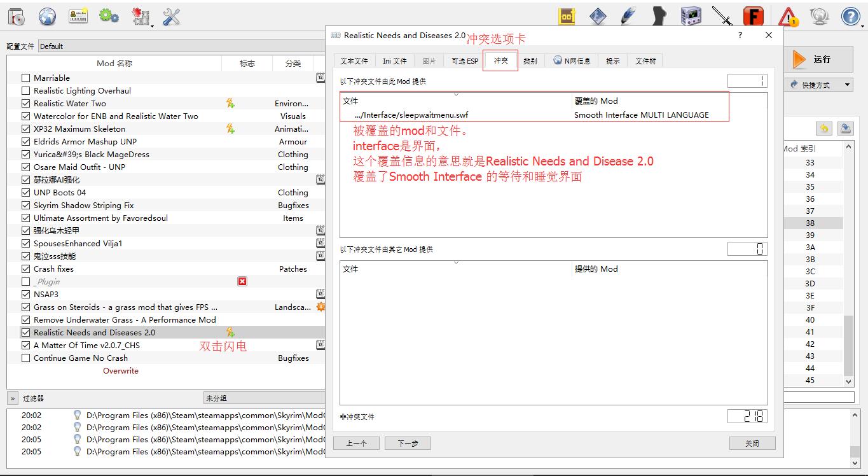Switch to the 文本文件 tab
Viewport: 868px width, 476px height.
pos(354,60)
